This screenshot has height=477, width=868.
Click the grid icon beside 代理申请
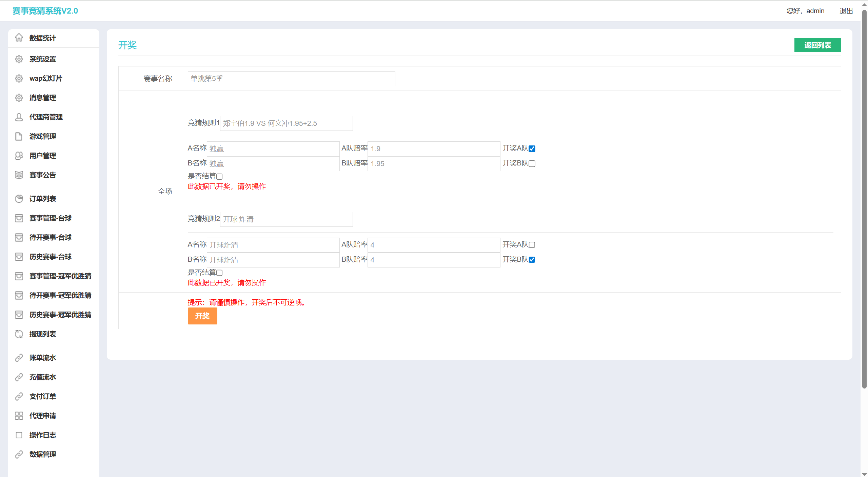click(19, 416)
